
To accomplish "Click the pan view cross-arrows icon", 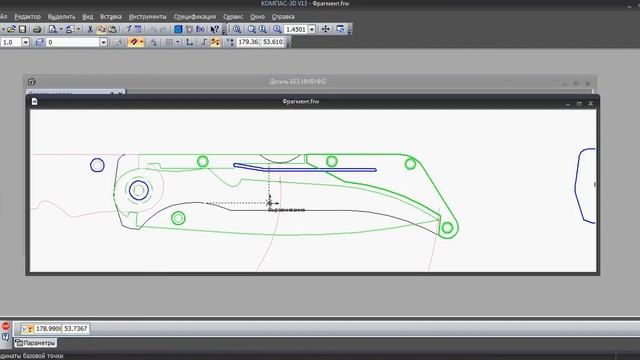I will (x=325, y=29).
